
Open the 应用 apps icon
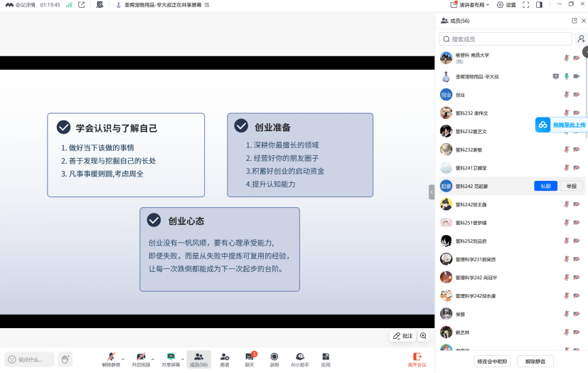326,359
